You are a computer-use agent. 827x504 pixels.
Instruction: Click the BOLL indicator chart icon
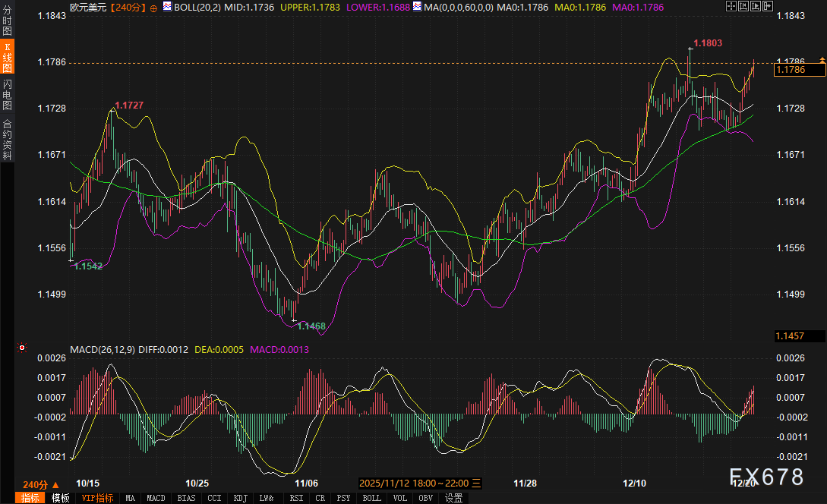(167, 6)
